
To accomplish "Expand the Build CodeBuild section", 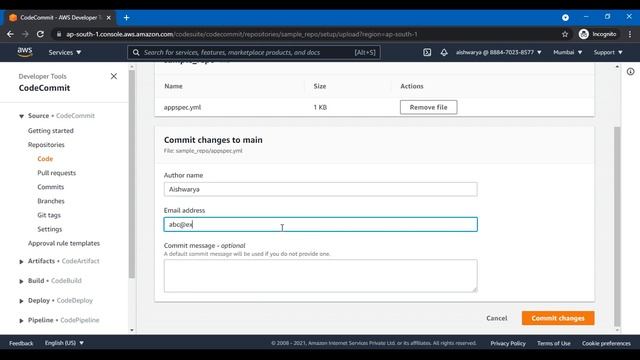I will (21, 281).
